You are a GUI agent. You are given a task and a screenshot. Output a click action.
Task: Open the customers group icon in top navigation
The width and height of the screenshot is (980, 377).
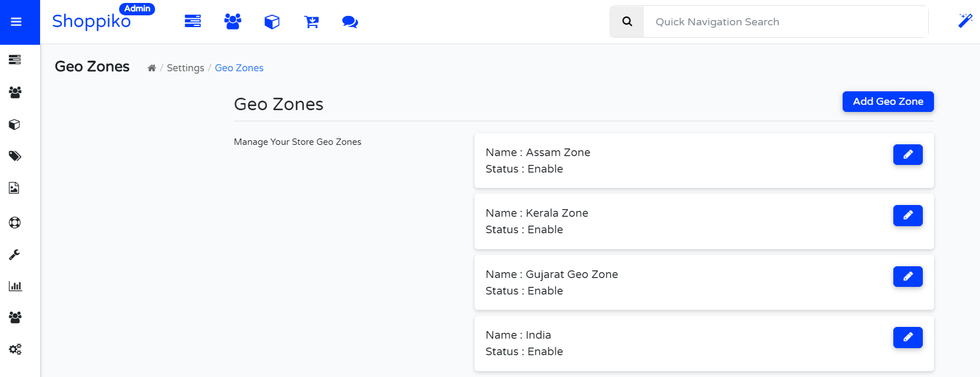point(233,22)
